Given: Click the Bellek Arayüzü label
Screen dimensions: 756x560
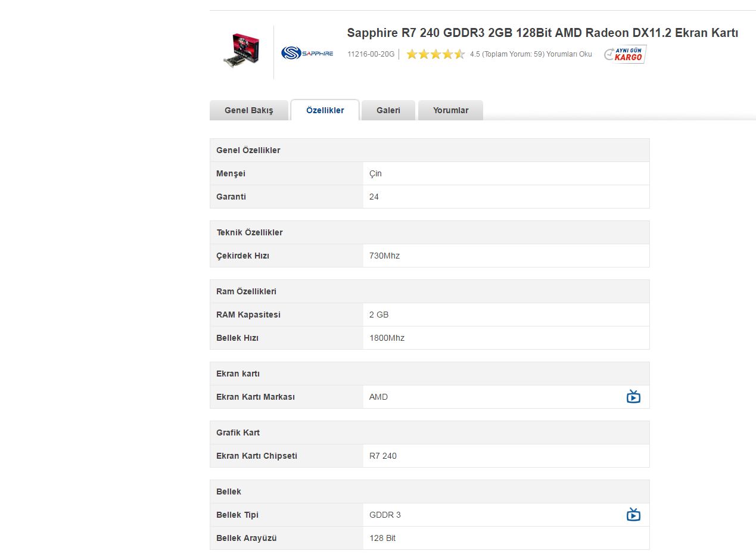Looking at the screenshot, I should pos(247,538).
